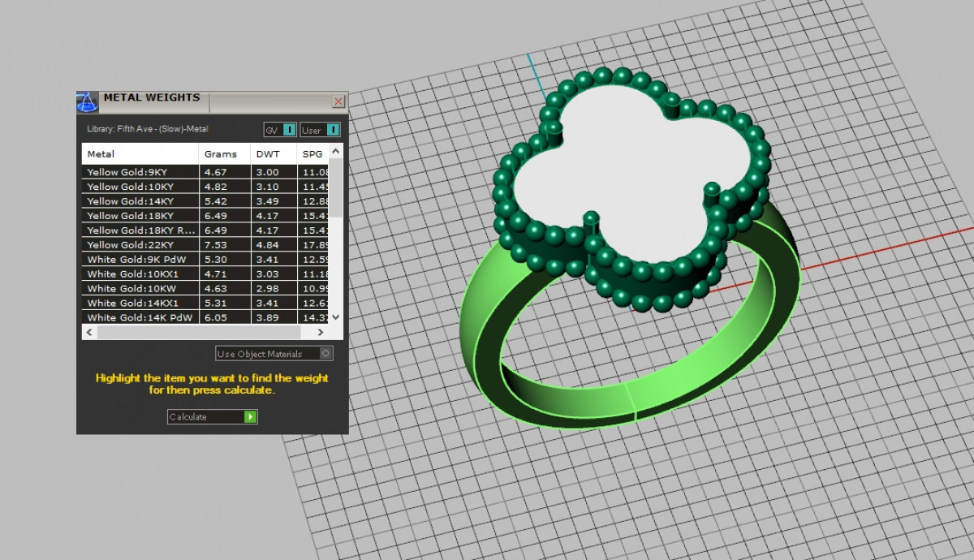The width and height of the screenshot is (974, 560).
Task: Click the horizontal scrollbar thumb
Action: (198, 332)
